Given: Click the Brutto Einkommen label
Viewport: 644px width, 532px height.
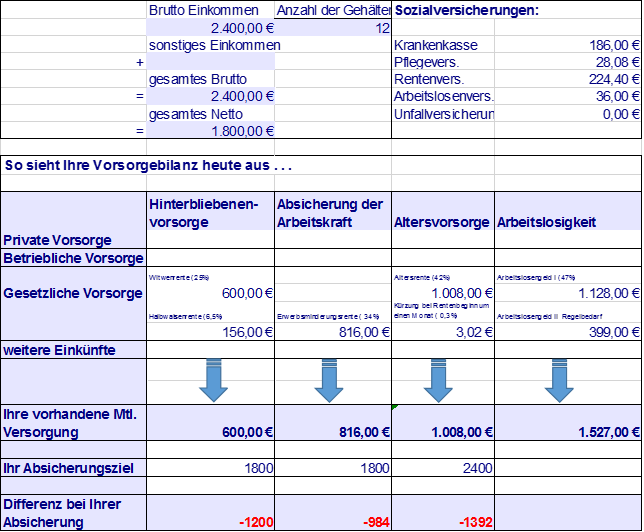Looking at the screenshot, I should [204, 10].
